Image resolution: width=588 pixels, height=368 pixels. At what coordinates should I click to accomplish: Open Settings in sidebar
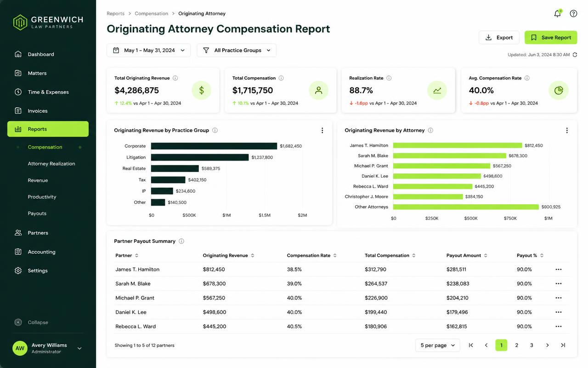point(48,270)
